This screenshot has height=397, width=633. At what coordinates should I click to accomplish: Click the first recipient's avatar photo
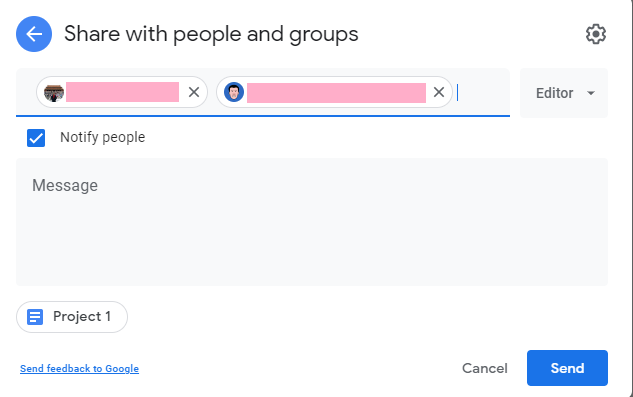[54, 92]
